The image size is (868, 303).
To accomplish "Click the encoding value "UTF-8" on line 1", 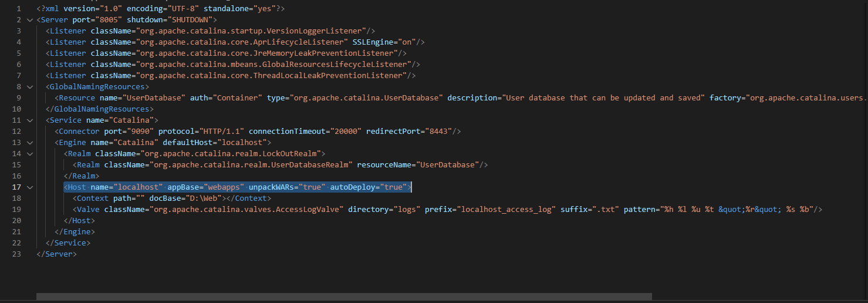I will (x=183, y=8).
